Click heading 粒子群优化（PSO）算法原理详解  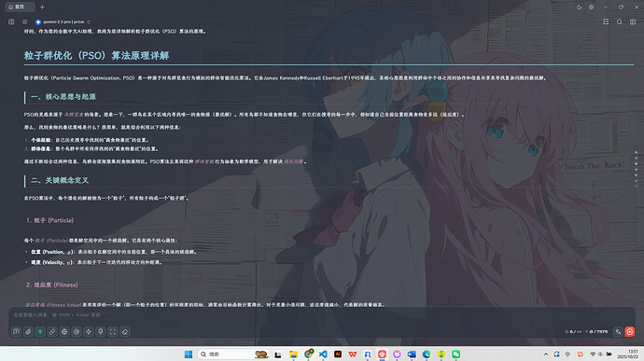(x=96, y=55)
